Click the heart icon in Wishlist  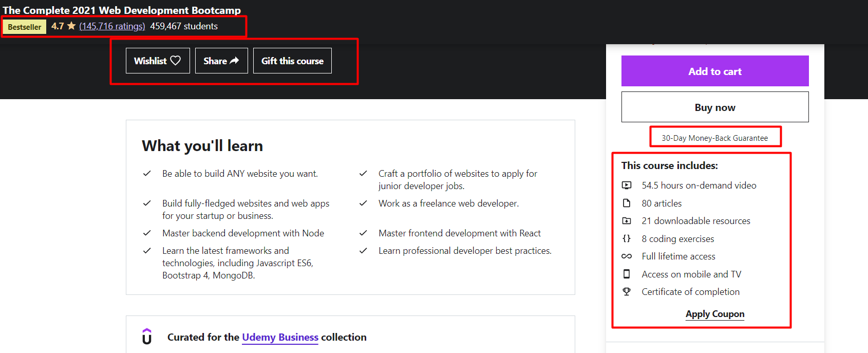176,61
